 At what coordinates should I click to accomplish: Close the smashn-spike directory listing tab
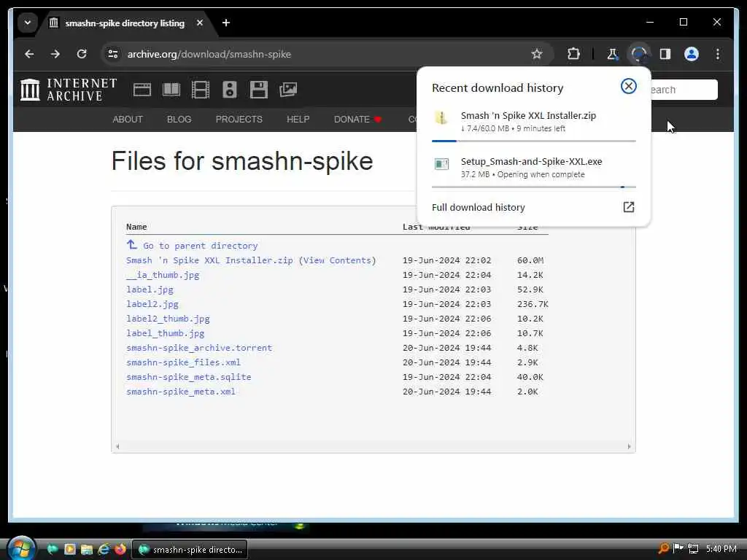pyautogui.click(x=200, y=23)
